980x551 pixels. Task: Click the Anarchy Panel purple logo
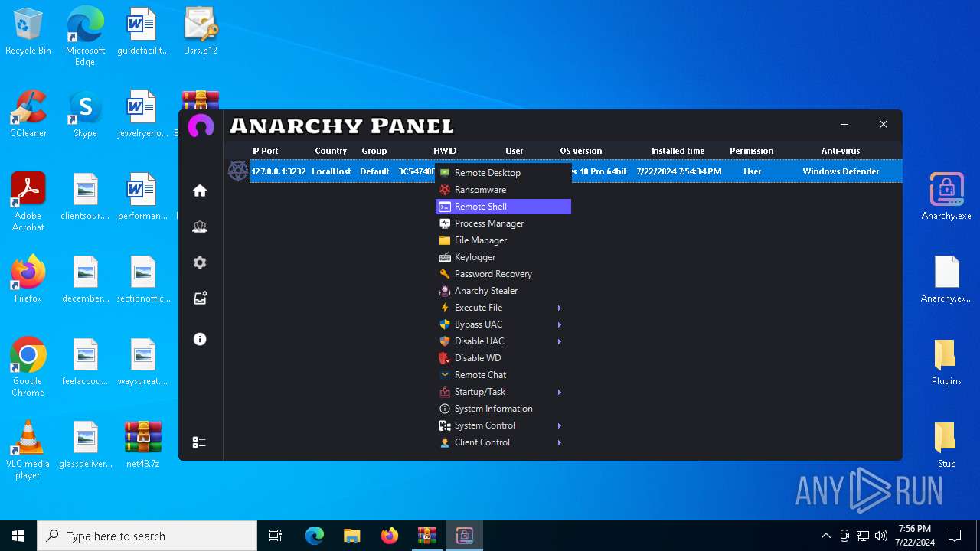[201, 126]
